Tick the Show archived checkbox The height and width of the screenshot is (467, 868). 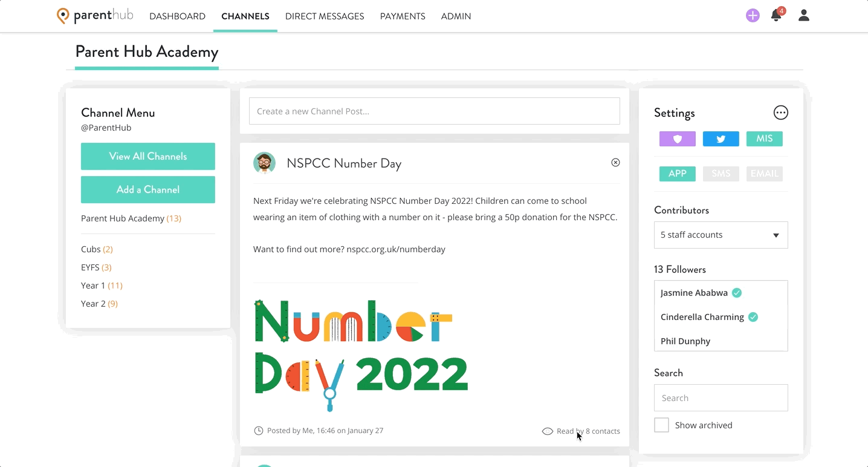(662, 425)
